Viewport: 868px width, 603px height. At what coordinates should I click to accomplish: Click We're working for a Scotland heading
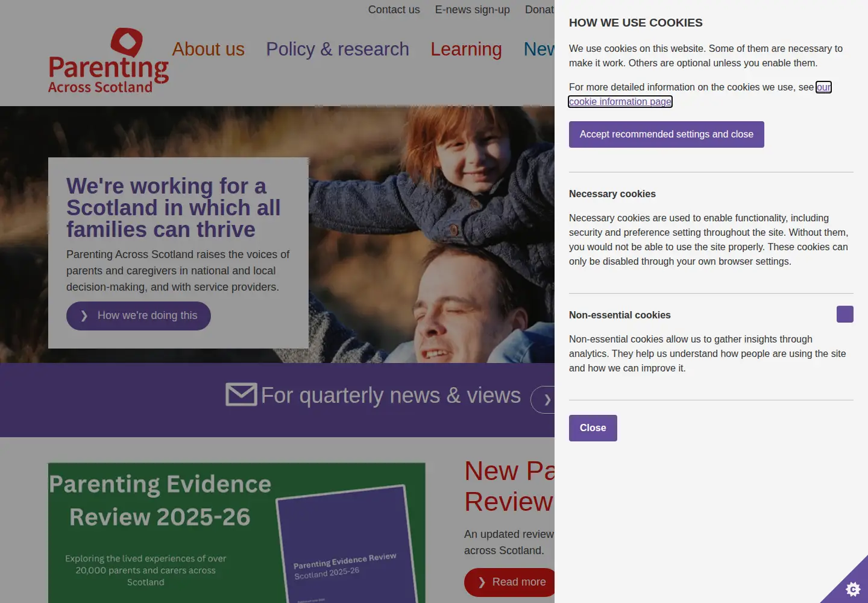tap(174, 207)
